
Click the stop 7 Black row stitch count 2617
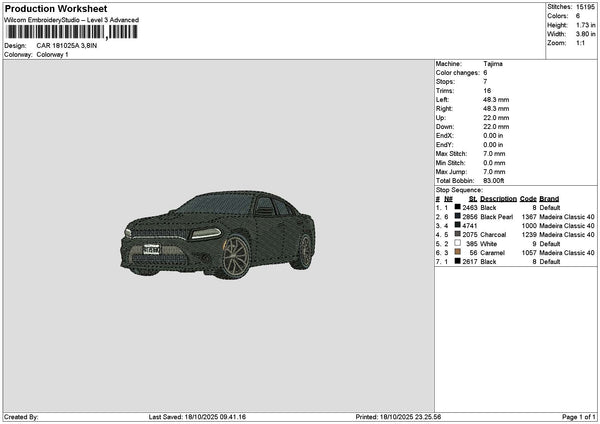click(x=470, y=262)
